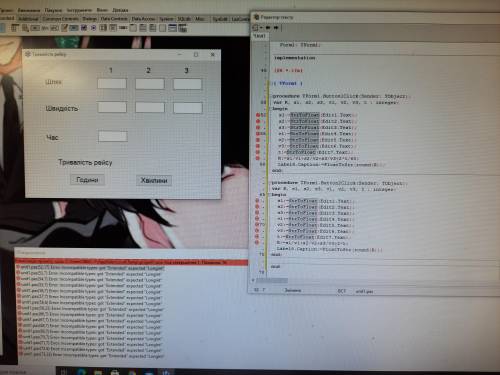Click the Час input field
Image resolution: width=500 pixels, height=375 pixels.
pos(113,136)
